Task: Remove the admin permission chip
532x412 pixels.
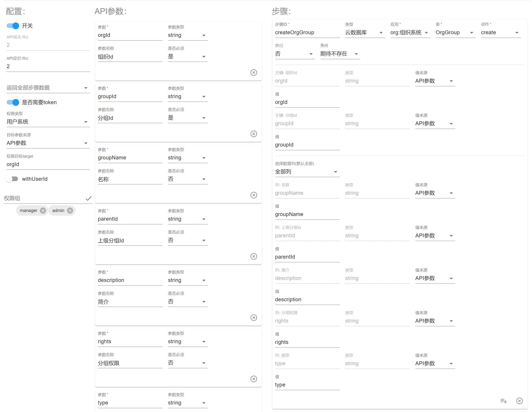Action: [70, 210]
